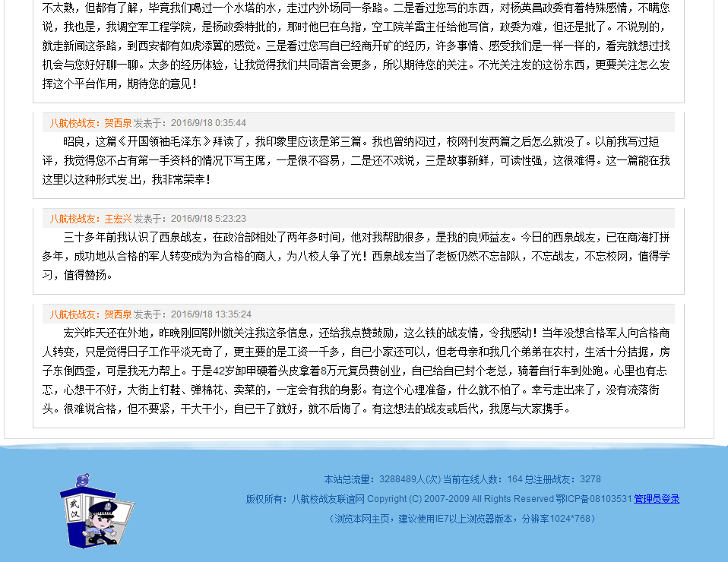Click the IE7 browser recommendation note
728x562 pixels.
point(462,519)
